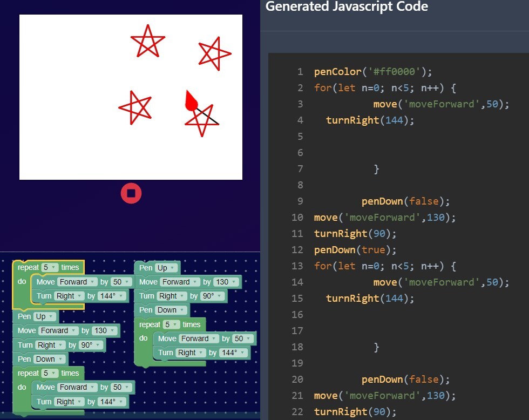Open the 144° dropdown inside the highlighted repeat block

pyautogui.click(x=112, y=296)
